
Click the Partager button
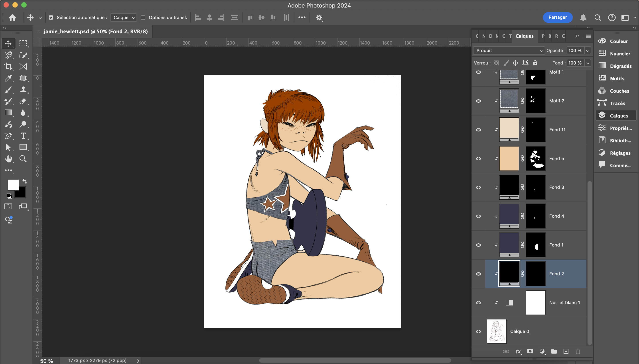pos(557,17)
